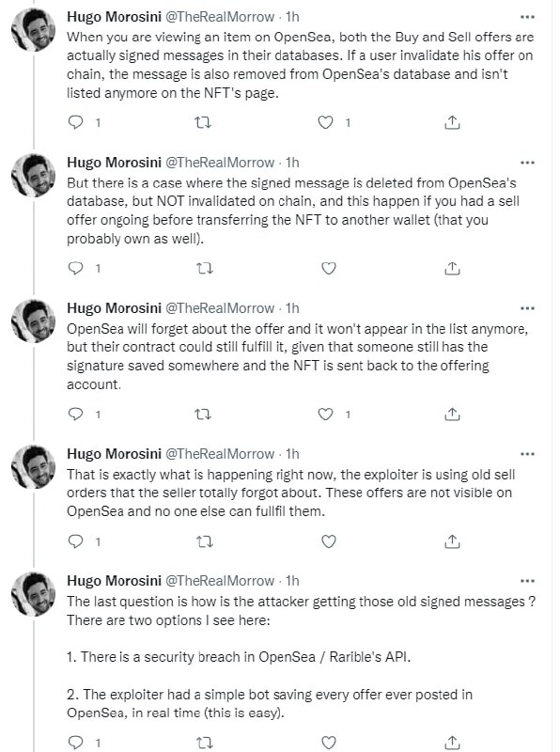Screen dimensions: 560x752
Task: Like the tweet listing the two options
Action: coord(329,743)
